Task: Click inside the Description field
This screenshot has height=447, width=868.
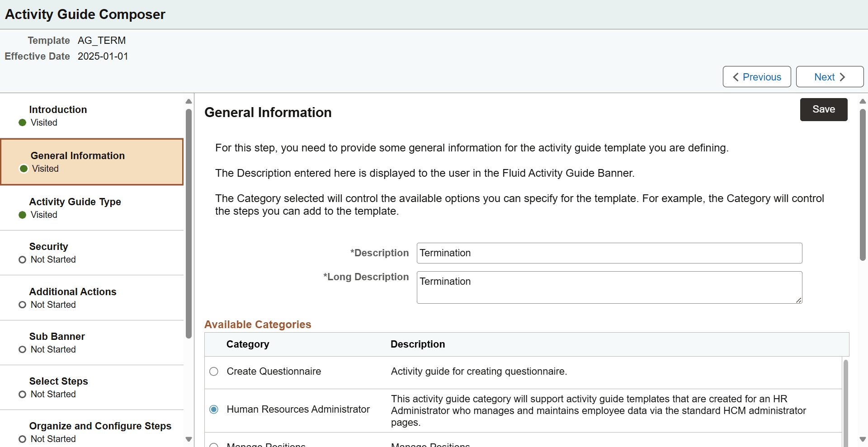Action: (x=609, y=253)
